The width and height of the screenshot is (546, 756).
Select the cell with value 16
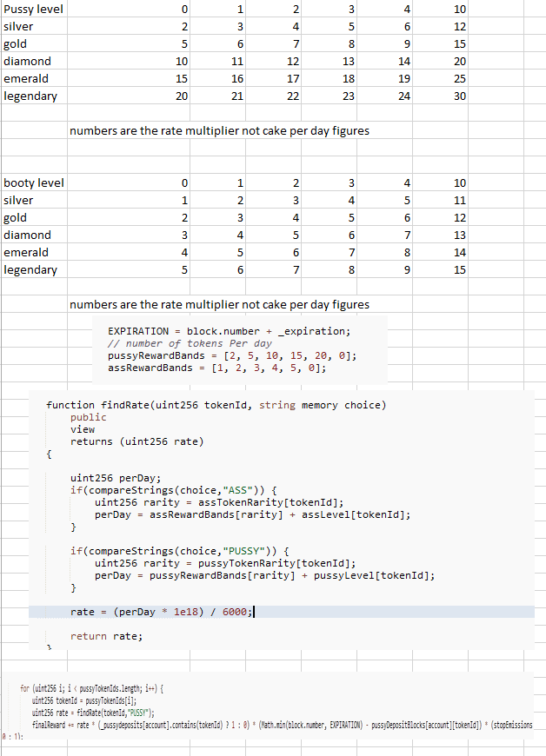pos(218,78)
